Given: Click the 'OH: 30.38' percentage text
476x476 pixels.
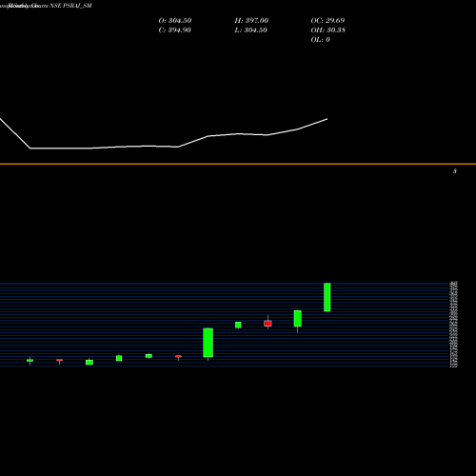Looking at the screenshot, I should point(327,30).
